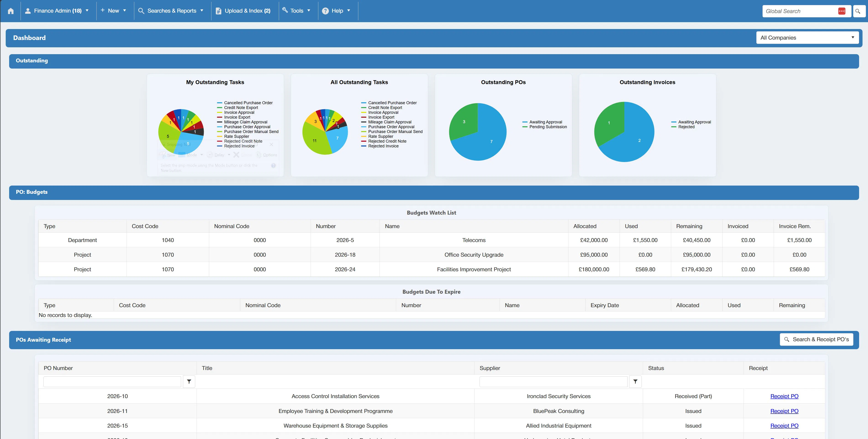868x439 pixels.
Task: Click the question mark icon beside Help
Action: (x=325, y=11)
